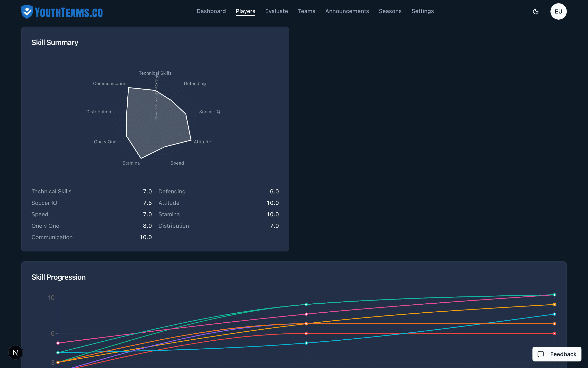The height and width of the screenshot is (368, 588).
Task: Switch to the Seasons page
Action: (x=390, y=11)
